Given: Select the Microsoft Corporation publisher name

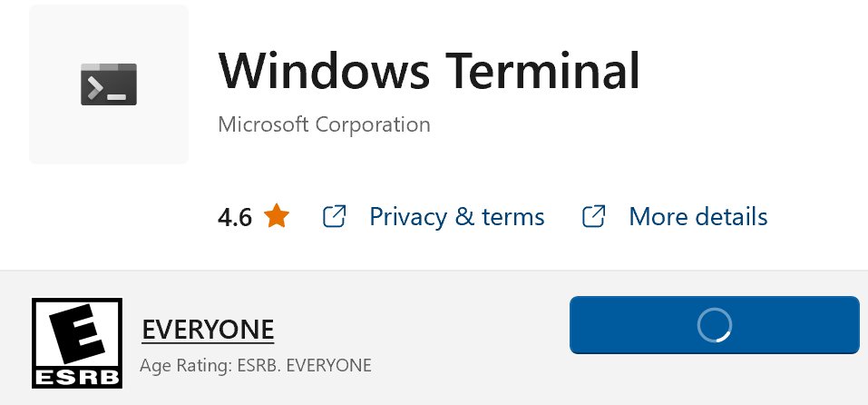Looking at the screenshot, I should pyautogui.click(x=324, y=123).
